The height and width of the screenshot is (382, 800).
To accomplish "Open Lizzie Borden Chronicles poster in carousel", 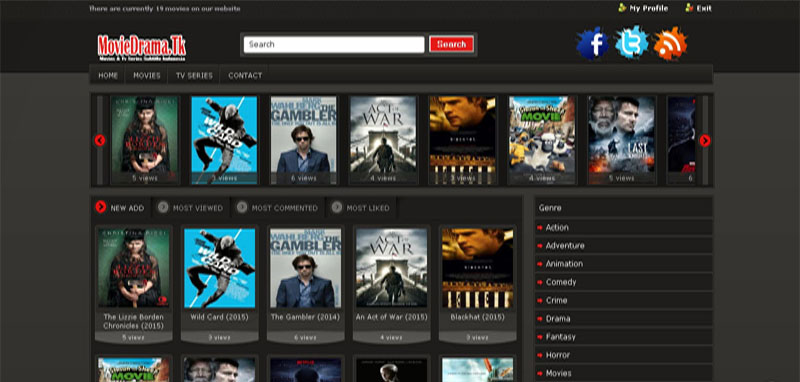I will (144, 139).
